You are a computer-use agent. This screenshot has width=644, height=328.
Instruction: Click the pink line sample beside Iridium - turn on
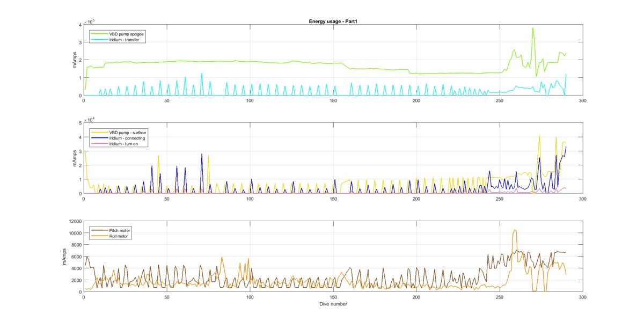99,144
